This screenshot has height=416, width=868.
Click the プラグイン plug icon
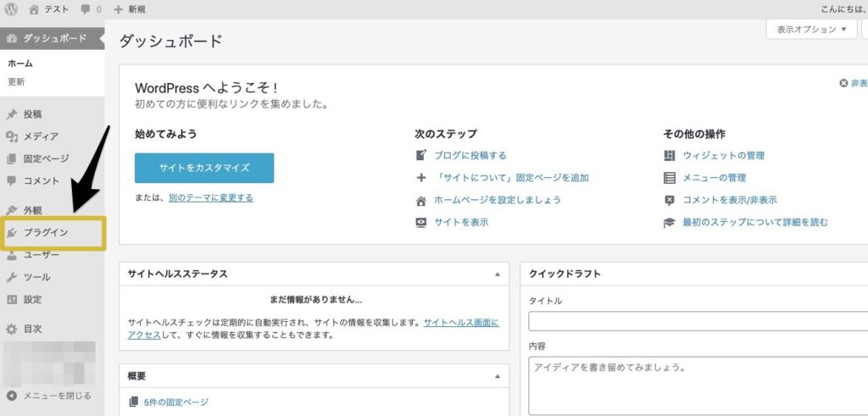(12, 232)
